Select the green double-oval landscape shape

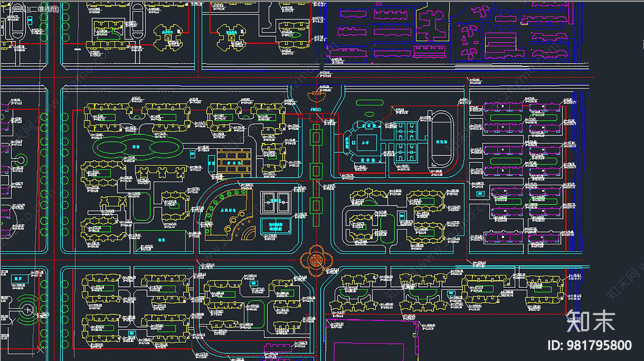point(138,147)
